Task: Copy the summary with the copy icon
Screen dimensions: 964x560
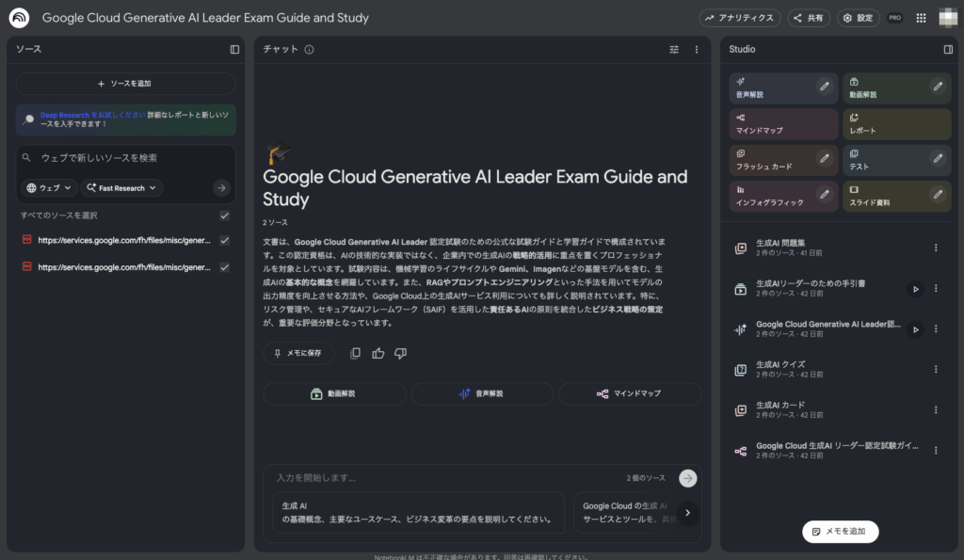Action: [355, 353]
